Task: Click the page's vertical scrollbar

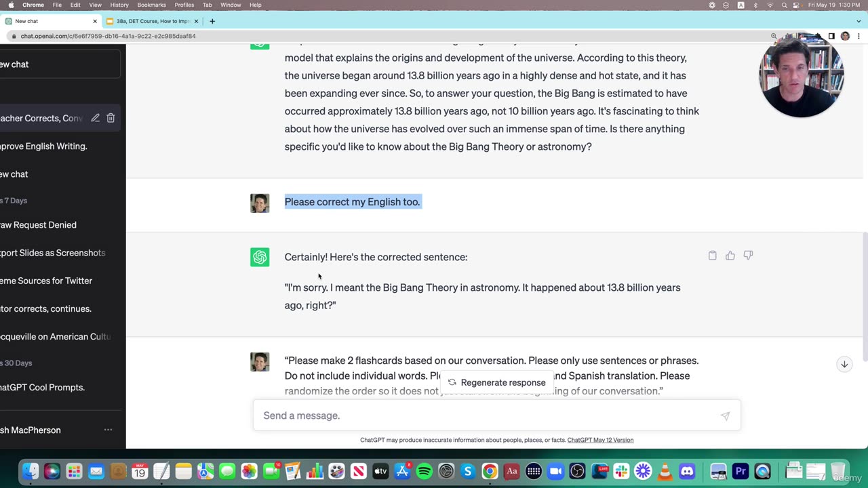Action: (865, 297)
